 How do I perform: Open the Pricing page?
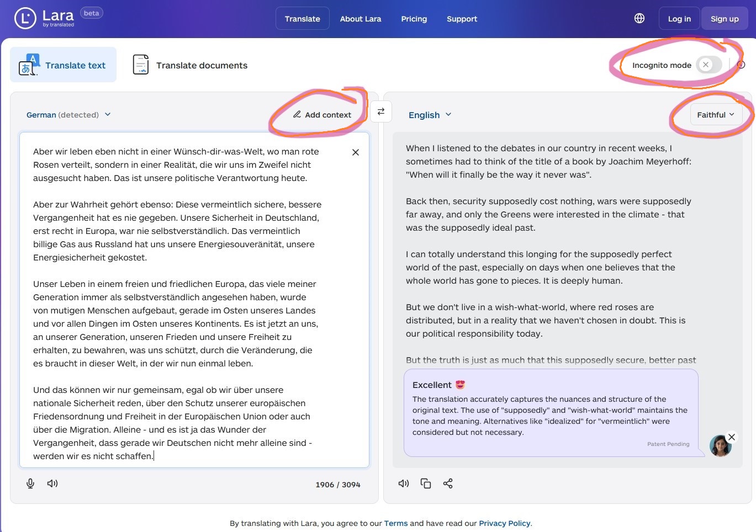click(x=414, y=19)
